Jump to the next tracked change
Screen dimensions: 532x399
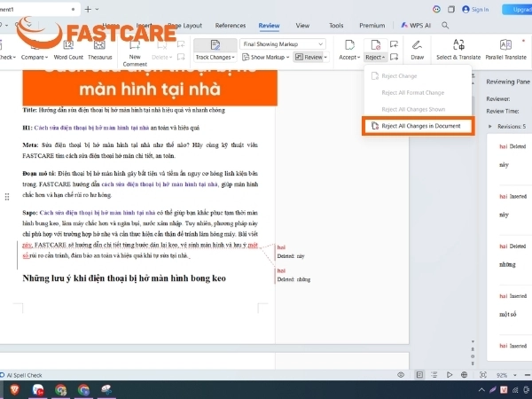tap(394, 57)
